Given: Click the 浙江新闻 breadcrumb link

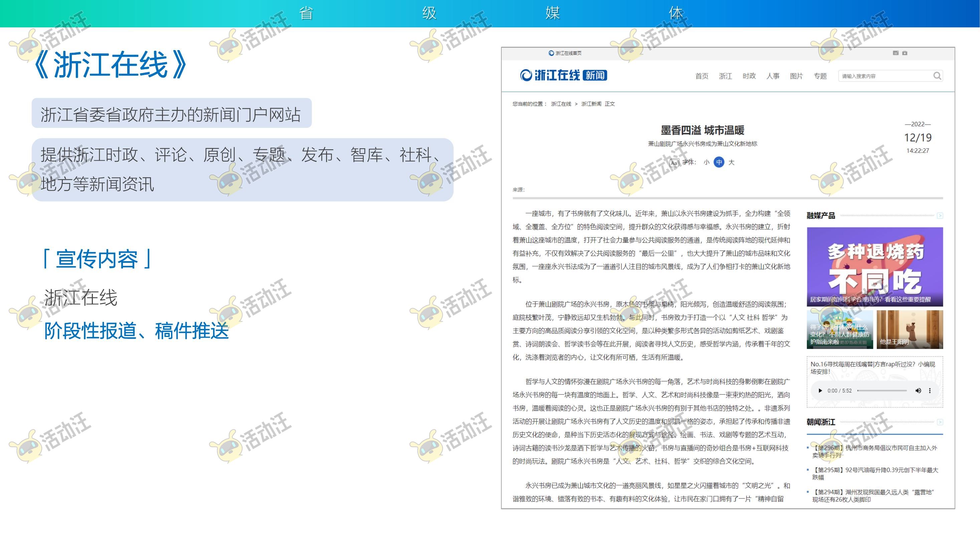Looking at the screenshot, I should (x=591, y=104).
